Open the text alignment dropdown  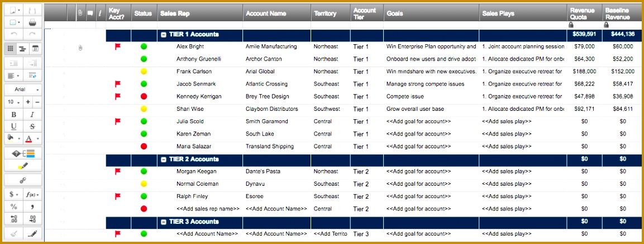click(13, 76)
